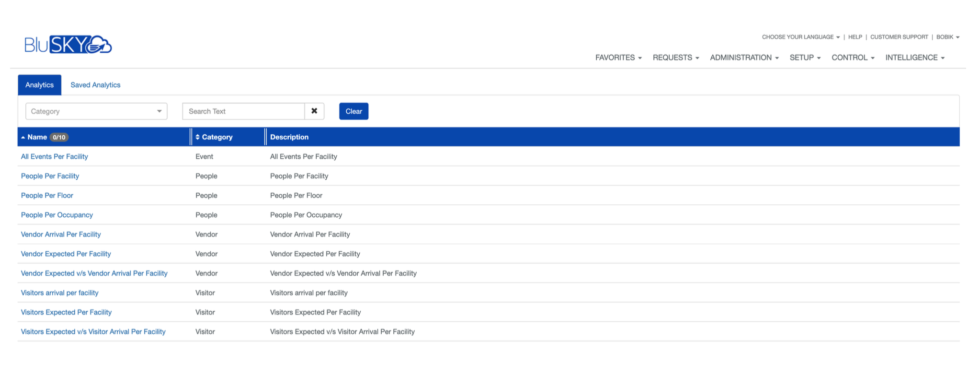This screenshot has height=376, width=980.
Task: Switch to the Saved Analytics tab
Action: pos(95,85)
